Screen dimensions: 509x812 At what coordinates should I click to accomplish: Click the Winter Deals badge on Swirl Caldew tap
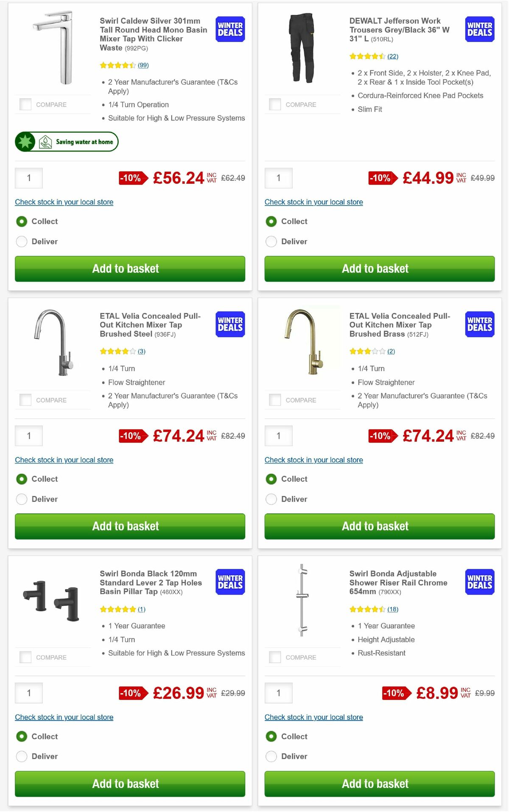229,29
